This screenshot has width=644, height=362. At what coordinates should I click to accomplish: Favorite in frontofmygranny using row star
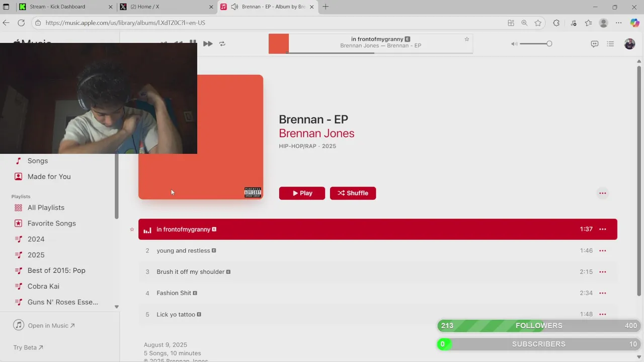(x=132, y=229)
